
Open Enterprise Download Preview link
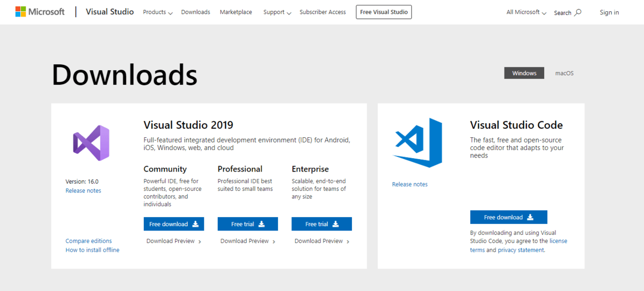(x=319, y=241)
